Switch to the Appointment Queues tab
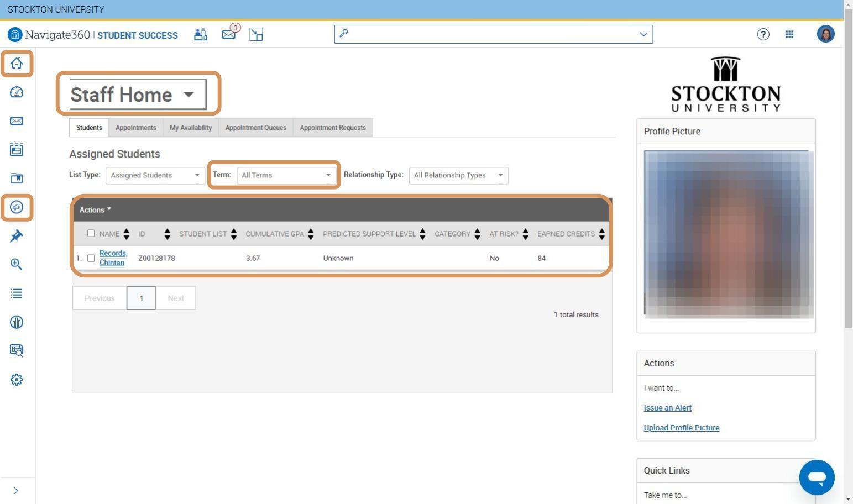The image size is (853, 504). click(x=255, y=128)
